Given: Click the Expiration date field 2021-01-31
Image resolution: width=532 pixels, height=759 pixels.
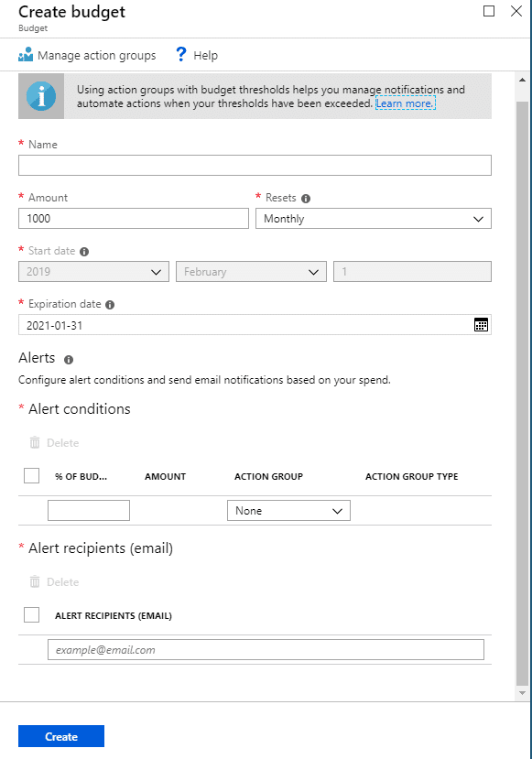Looking at the screenshot, I should [x=255, y=325].
